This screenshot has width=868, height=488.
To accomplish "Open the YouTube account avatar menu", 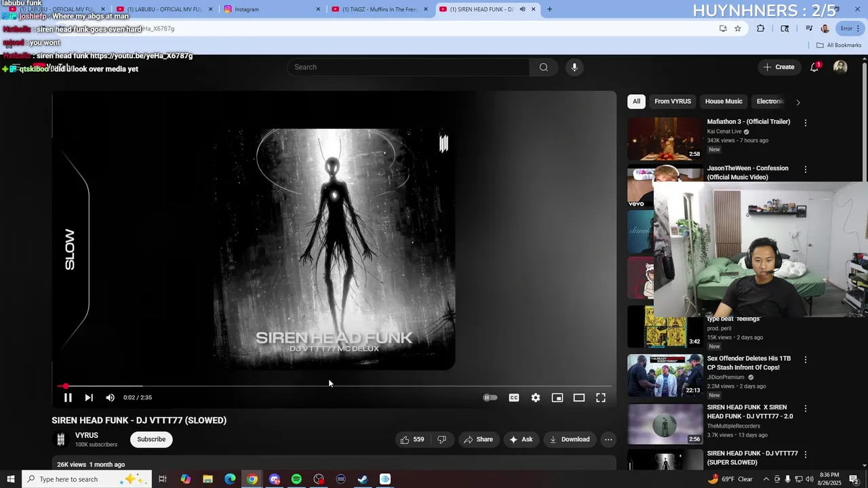I will click(x=840, y=67).
